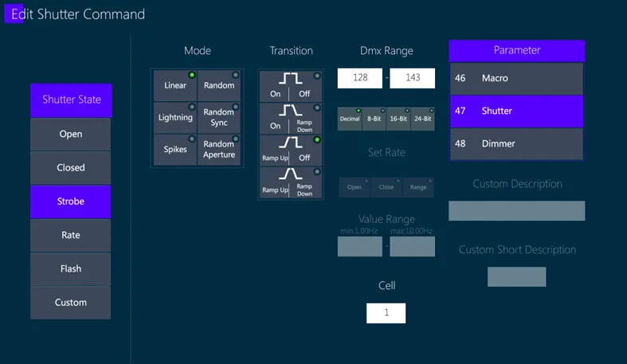Click the Custom Short Description field
The width and height of the screenshot is (627, 364).
pyautogui.click(x=516, y=277)
